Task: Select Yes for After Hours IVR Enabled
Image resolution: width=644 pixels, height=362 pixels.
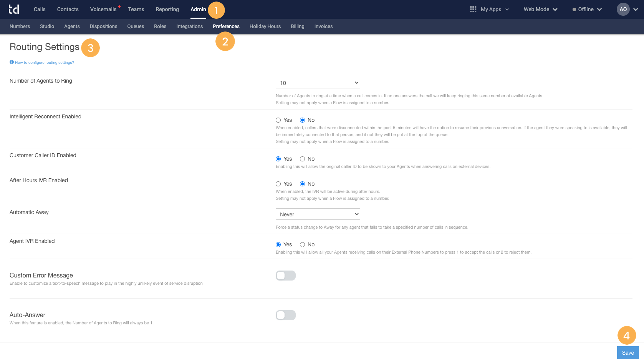Action: (278, 184)
